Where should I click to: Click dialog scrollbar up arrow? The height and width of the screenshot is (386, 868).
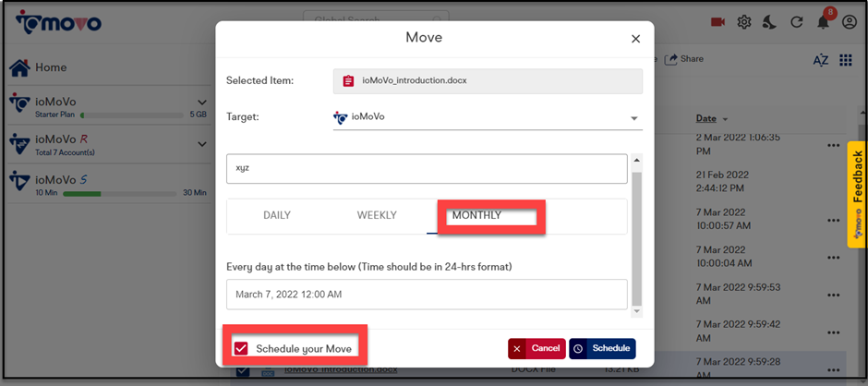point(636,161)
